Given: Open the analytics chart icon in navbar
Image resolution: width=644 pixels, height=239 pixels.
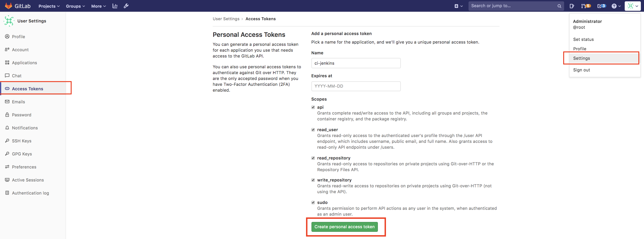Looking at the screenshot, I should pyautogui.click(x=115, y=6).
